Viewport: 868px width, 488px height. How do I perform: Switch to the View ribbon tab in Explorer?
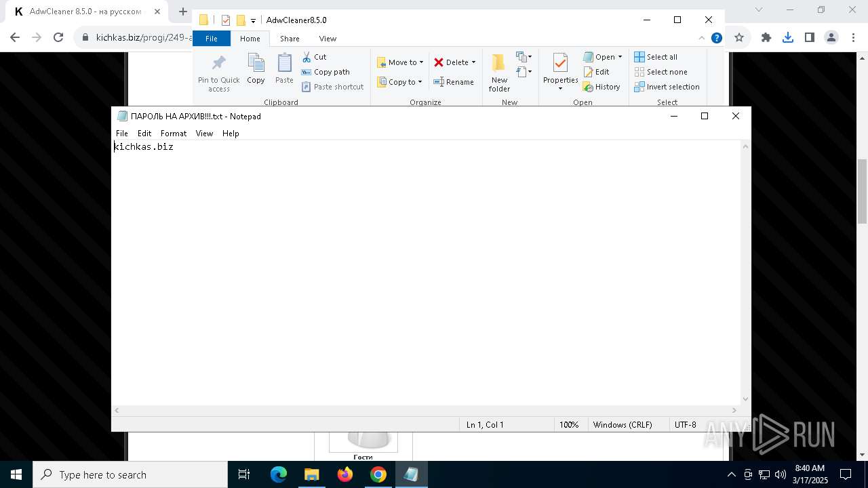point(328,39)
